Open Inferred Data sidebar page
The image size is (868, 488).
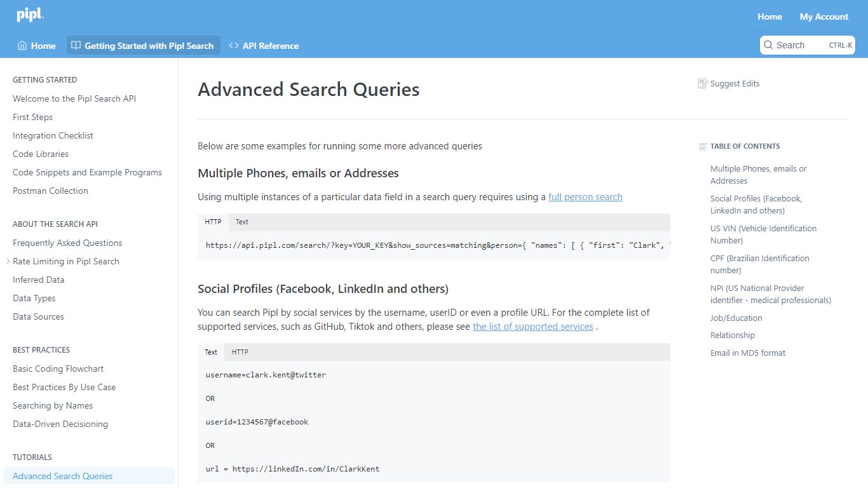click(x=38, y=280)
